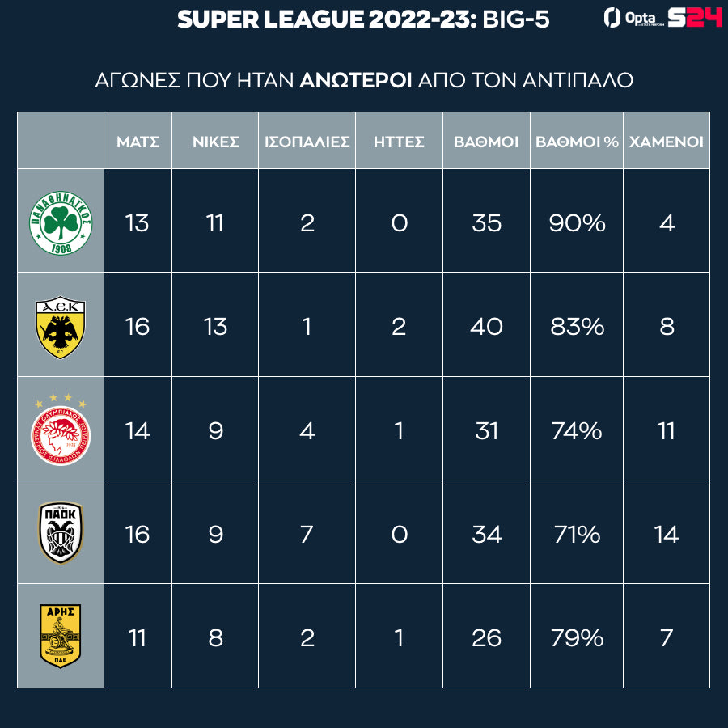The height and width of the screenshot is (728, 728).
Task: Select the Olympiacos team badge
Action: coord(61,430)
